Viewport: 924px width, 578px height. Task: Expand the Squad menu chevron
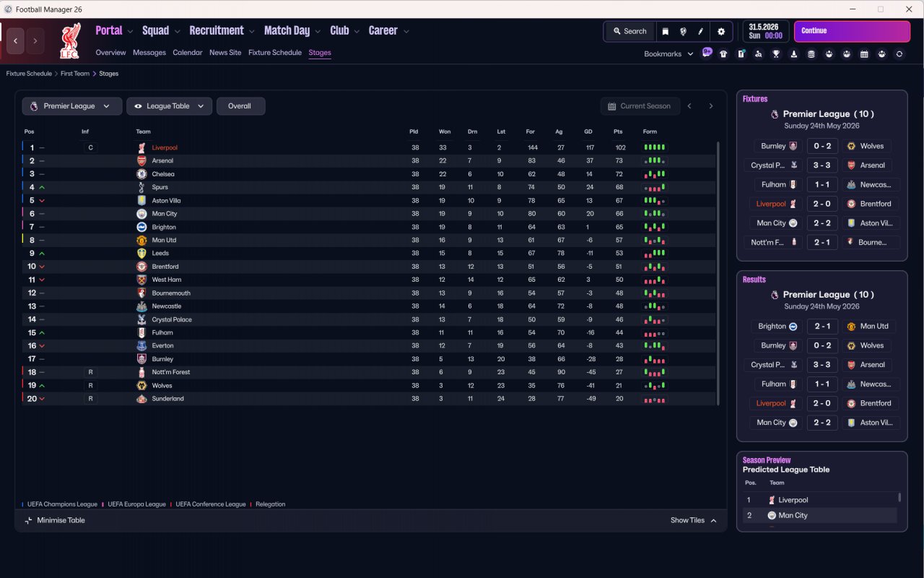(177, 32)
